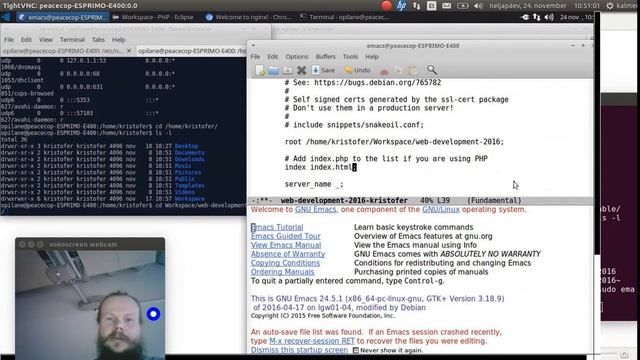Image resolution: width=640 pixels, height=360 pixels.
Task: Select the second terminal tab ending /ho...
Action: pyautogui.click(x=192, y=51)
